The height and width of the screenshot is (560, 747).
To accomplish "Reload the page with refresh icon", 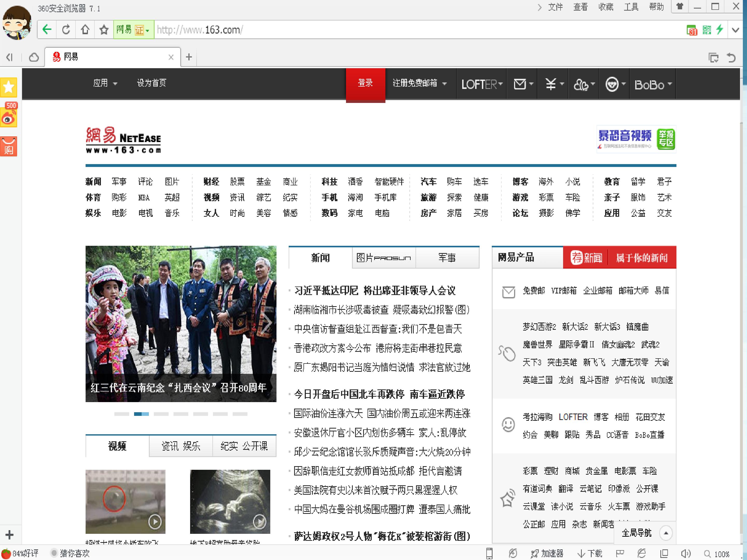I will point(66,30).
